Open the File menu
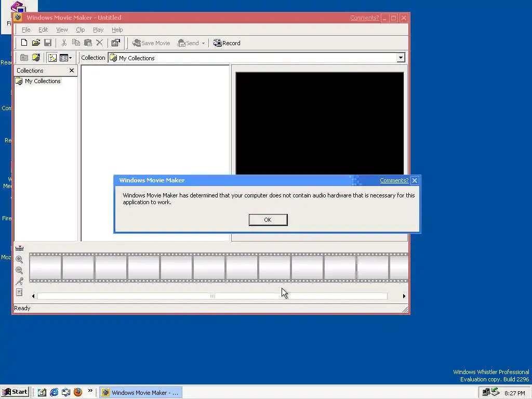This screenshot has height=399, width=532. (x=26, y=30)
